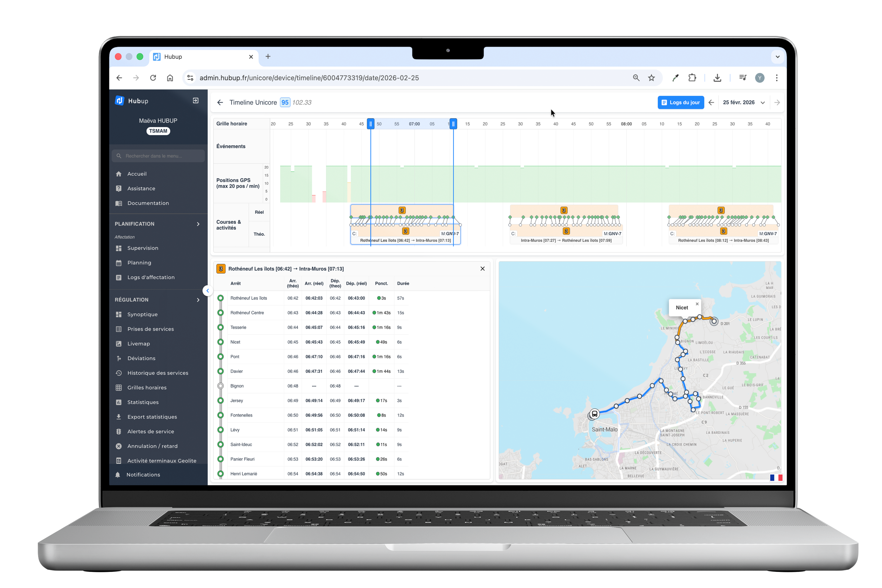882x588 pixels.
Task: Go back using Timeline Unicore arrow
Action: pos(220,102)
